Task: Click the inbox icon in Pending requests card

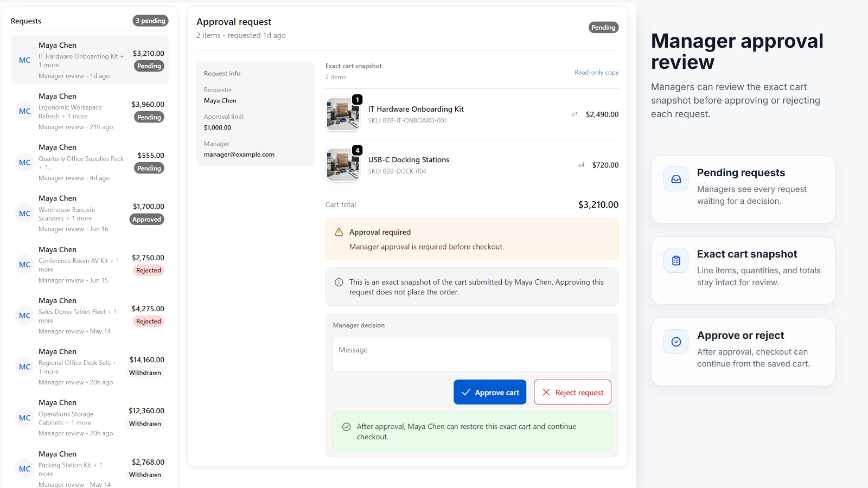Action: pos(676,179)
